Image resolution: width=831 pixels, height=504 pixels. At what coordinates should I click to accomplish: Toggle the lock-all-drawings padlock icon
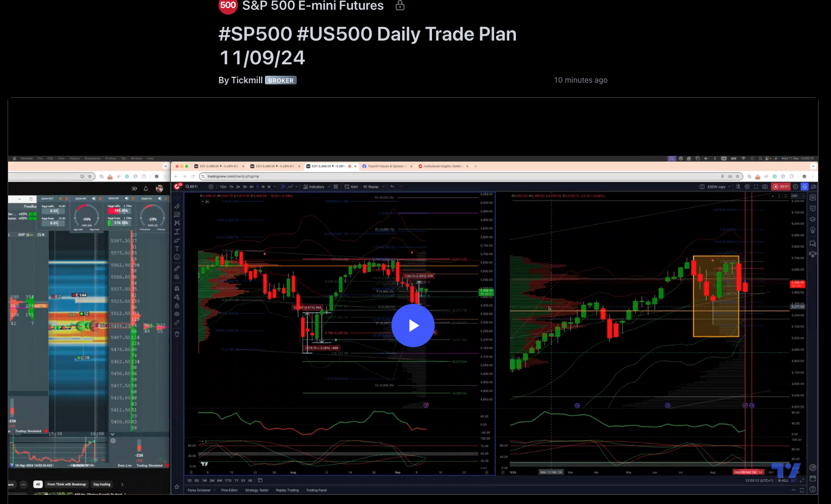(x=177, y=306)
